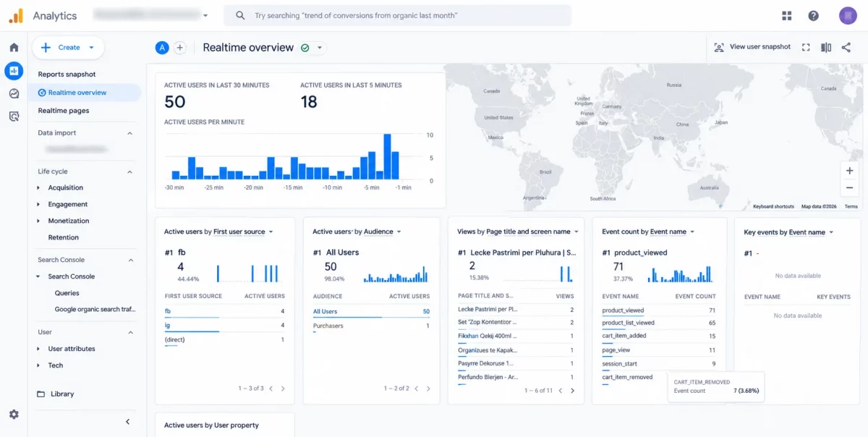Select the All Users comparison chip A
The image size is (868, 437).
[x=162, y=48]
